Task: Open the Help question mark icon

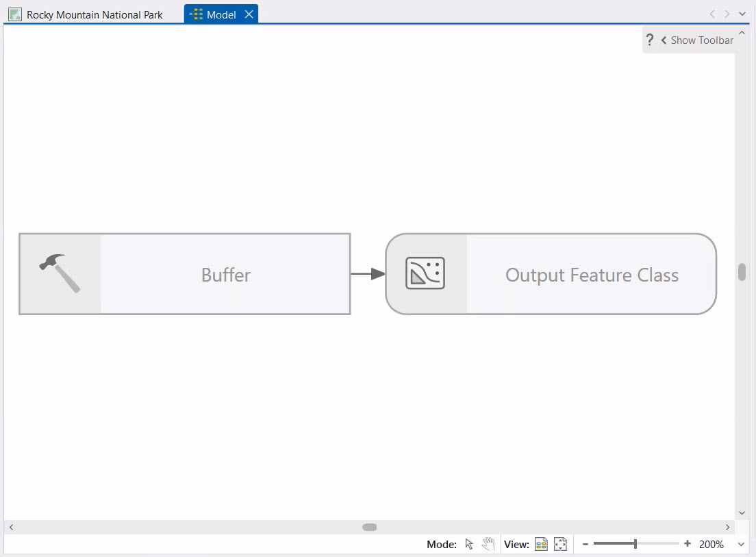Action: point(648,40)
